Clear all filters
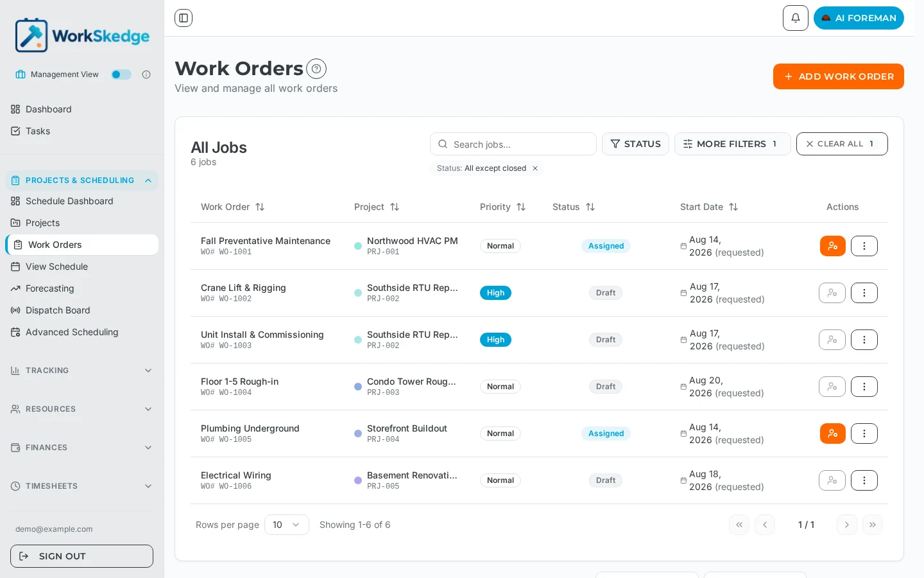 [842, 144]
